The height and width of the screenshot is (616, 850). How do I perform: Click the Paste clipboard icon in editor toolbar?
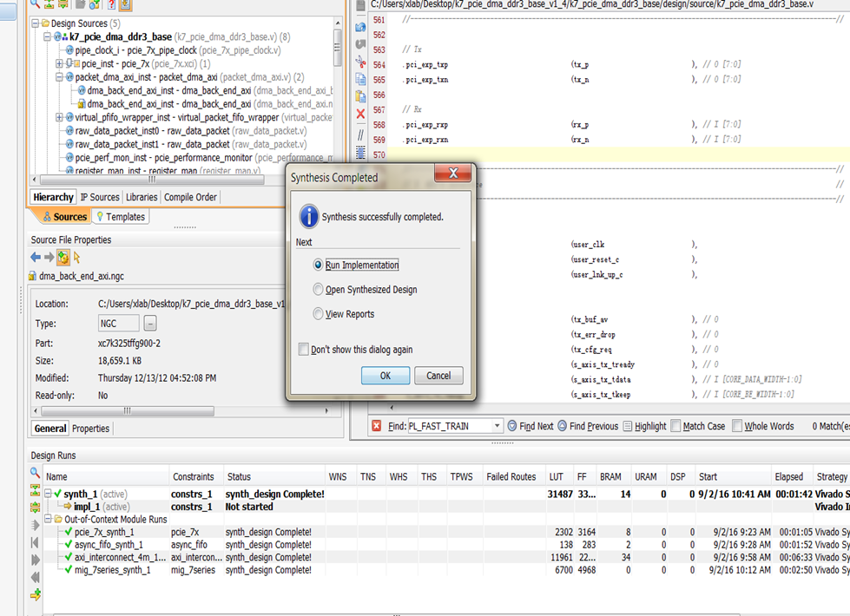point(360,95)
